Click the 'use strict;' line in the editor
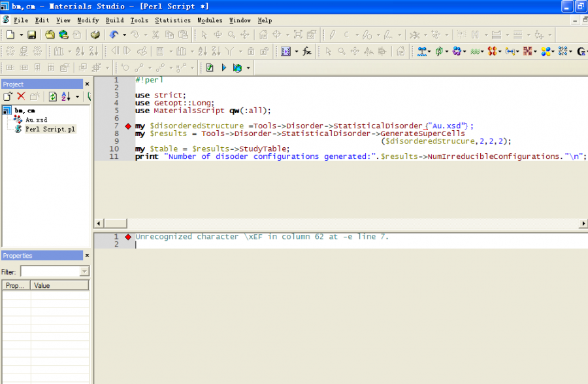Viewport: 588px width, 384px height. [161, 96]
